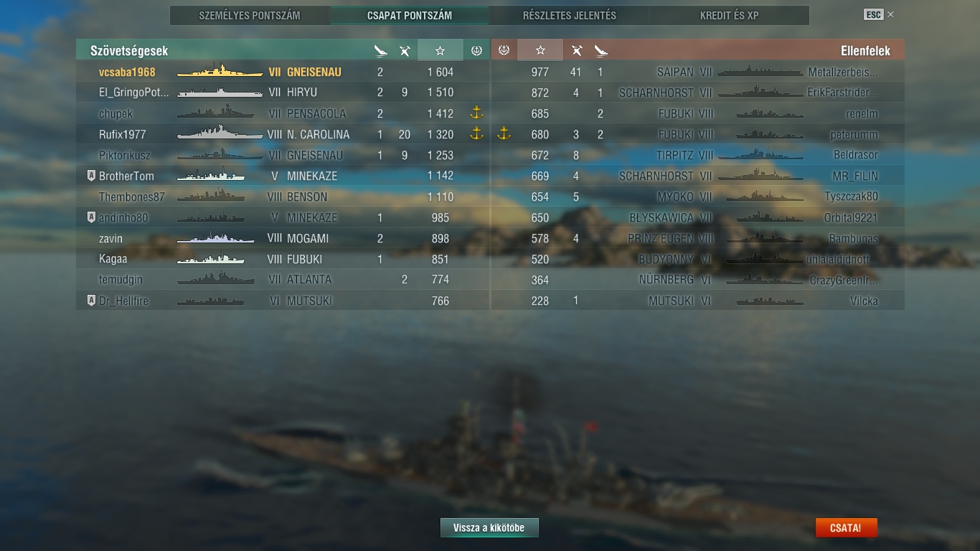Screen dimensions: 980x551
Task: Click the enemy base capture column icon
Action: (x=504, y=50)
